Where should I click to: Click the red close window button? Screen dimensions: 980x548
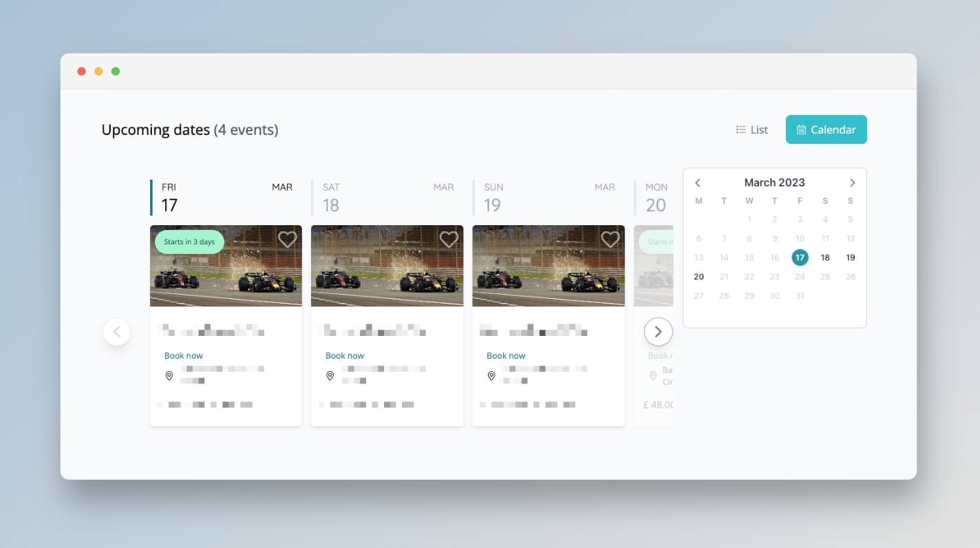coord(82,71)
